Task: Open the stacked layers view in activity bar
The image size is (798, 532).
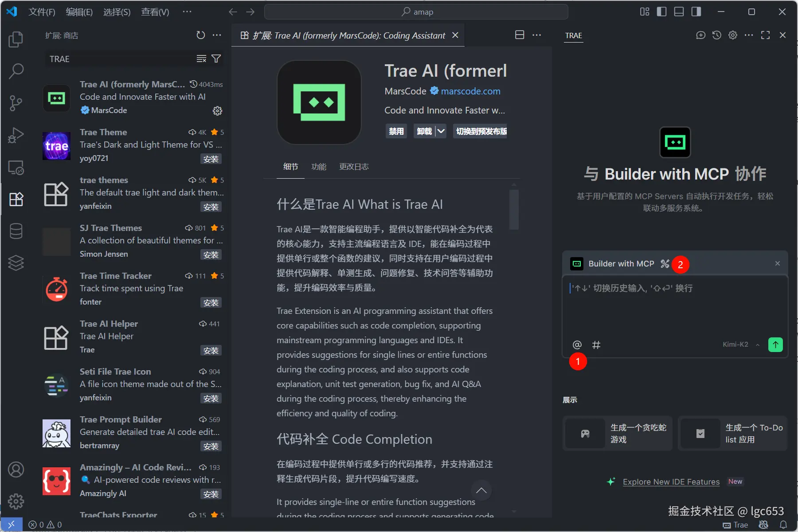Action: [16, 263]
